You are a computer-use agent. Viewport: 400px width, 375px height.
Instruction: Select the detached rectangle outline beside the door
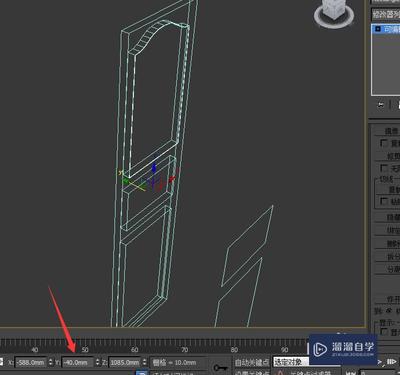click(247, 246)
